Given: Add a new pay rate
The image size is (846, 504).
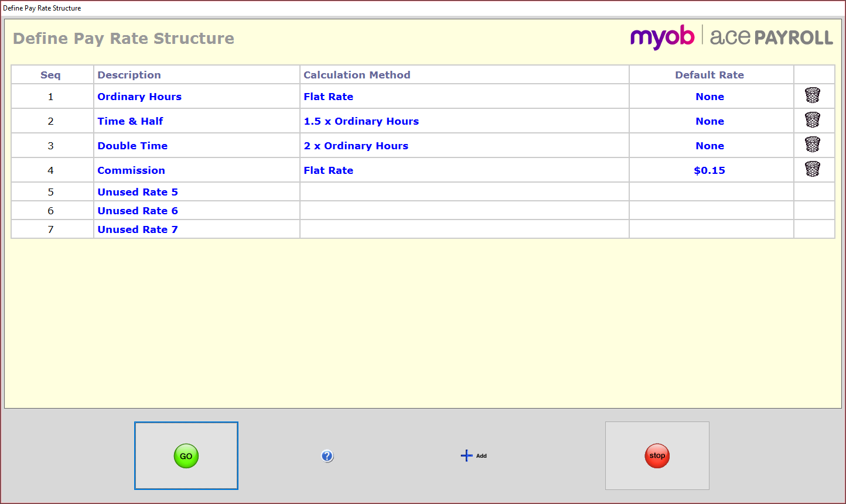Looking at the screenshot, I should coord(473,455).
